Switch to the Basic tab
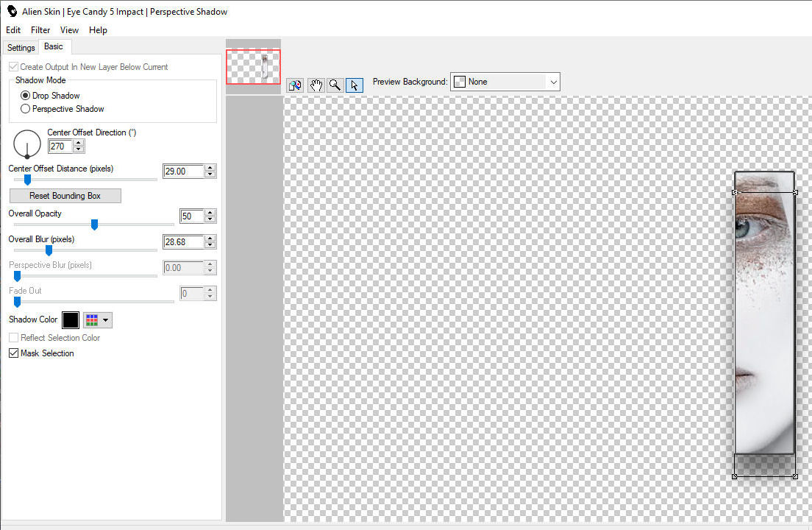The width and height of the screenshot is (812, 530). tap(54, 46)
